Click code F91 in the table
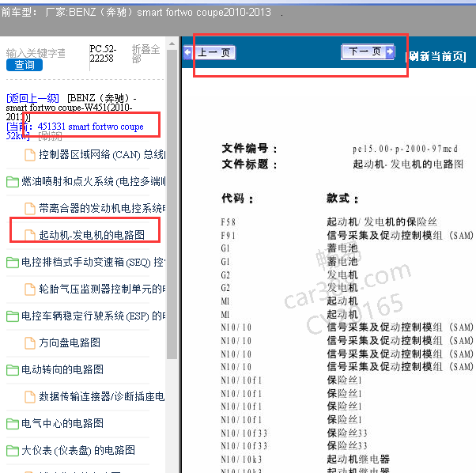476x473 pixels. pos(228,236)
